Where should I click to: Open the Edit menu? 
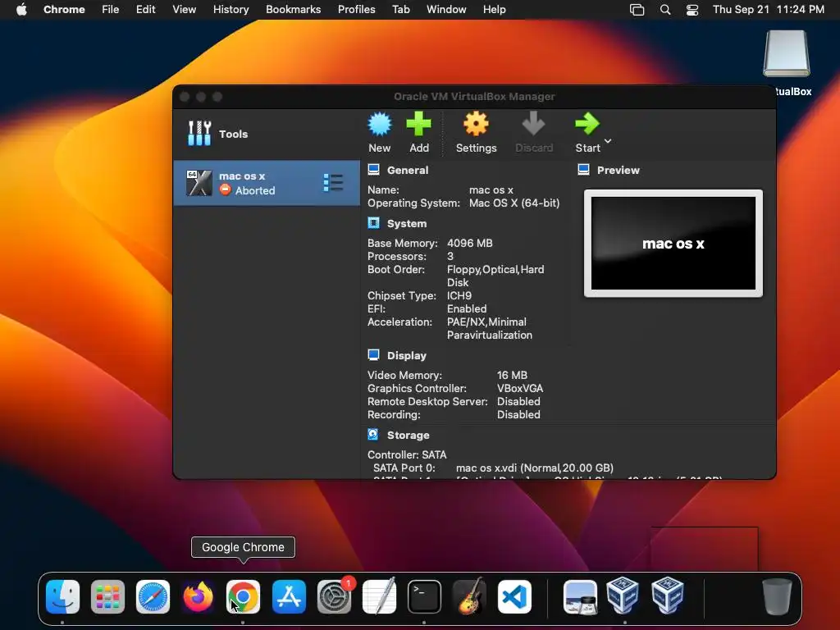coord(145,10)
